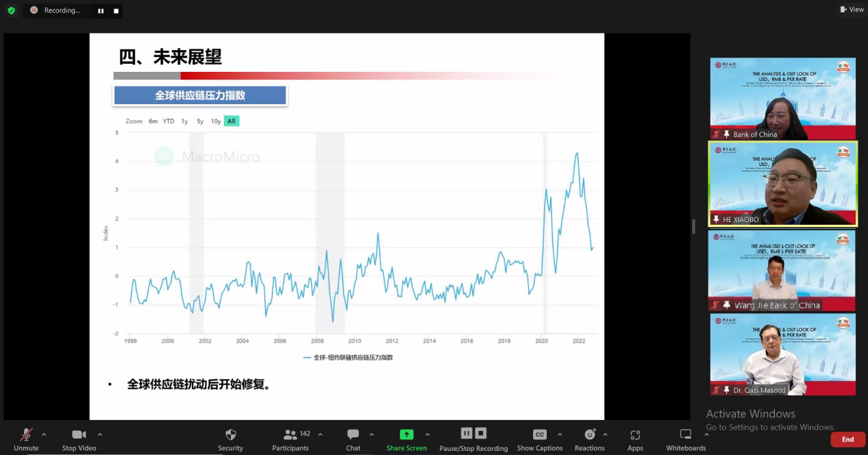Viewport: 868px width, 455px height.
Task: Expand audio options arrow next to Unmute
Action: (x=44, y=434)
